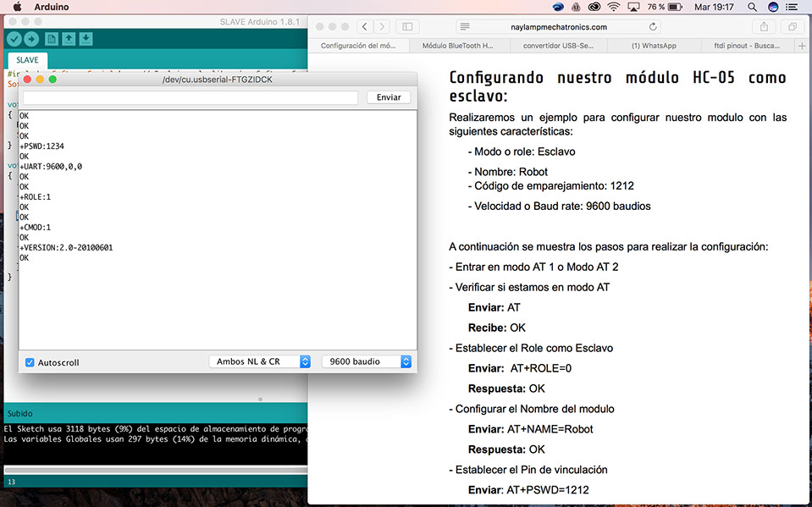812x507 pixels.
Task: Show the Safari sidebar
Action: point(407,26)
